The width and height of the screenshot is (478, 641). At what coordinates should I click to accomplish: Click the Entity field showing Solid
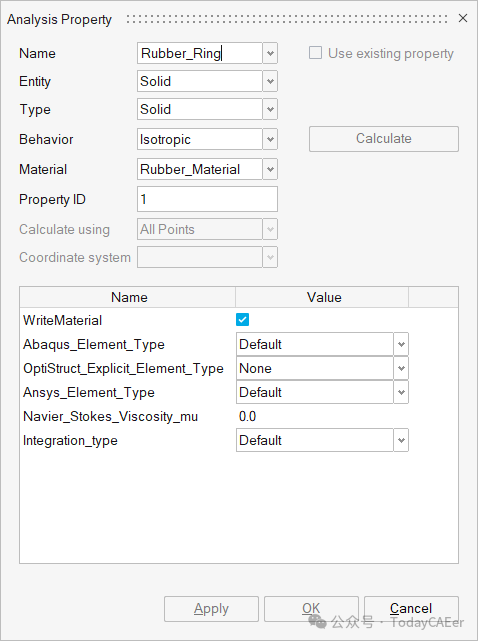click(x=200, y=81)
